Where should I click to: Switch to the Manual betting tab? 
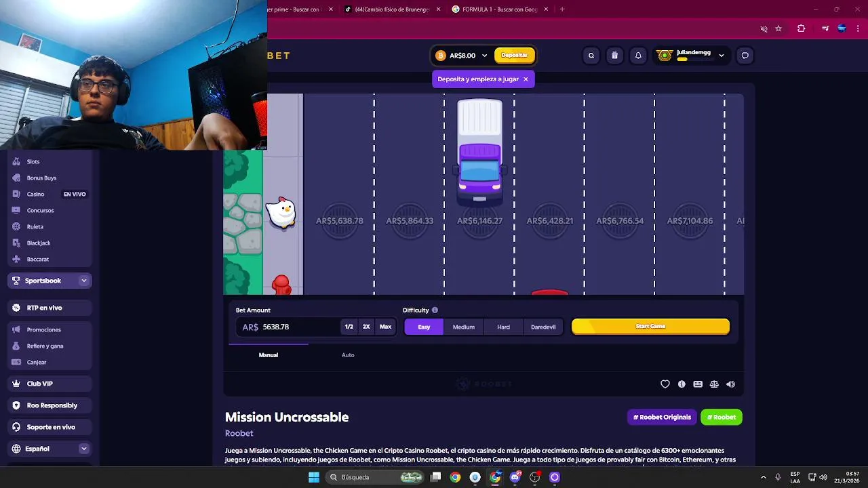(269, 355)
